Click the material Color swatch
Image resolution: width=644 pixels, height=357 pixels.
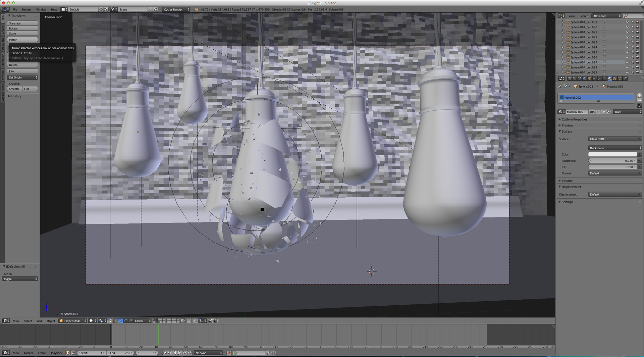point(612,154)
